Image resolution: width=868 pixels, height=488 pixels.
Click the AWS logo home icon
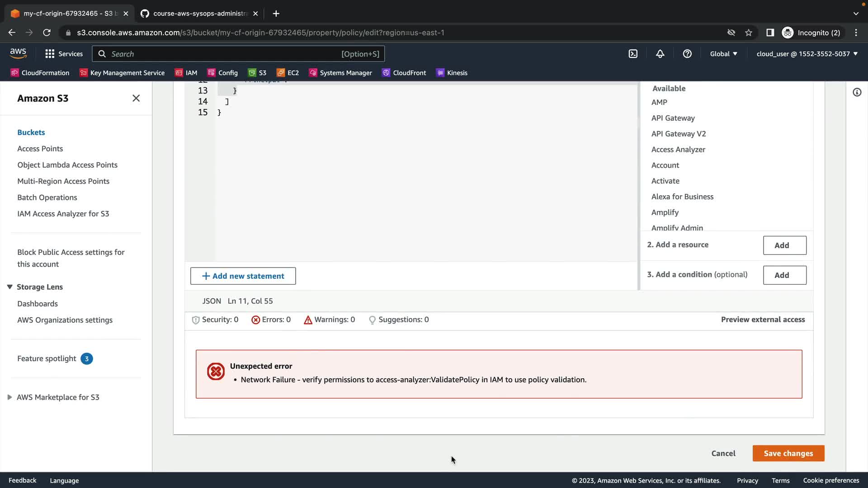coord(18,53)
